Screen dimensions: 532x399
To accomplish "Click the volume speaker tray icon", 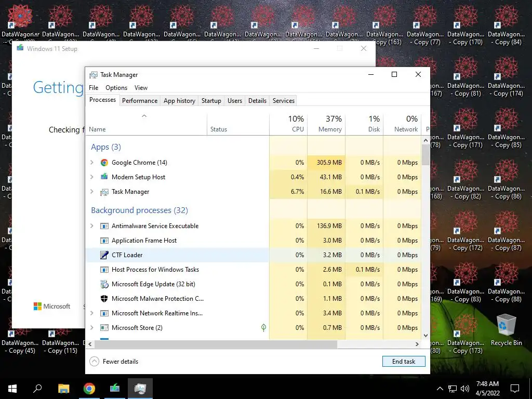I will [465, 389].
